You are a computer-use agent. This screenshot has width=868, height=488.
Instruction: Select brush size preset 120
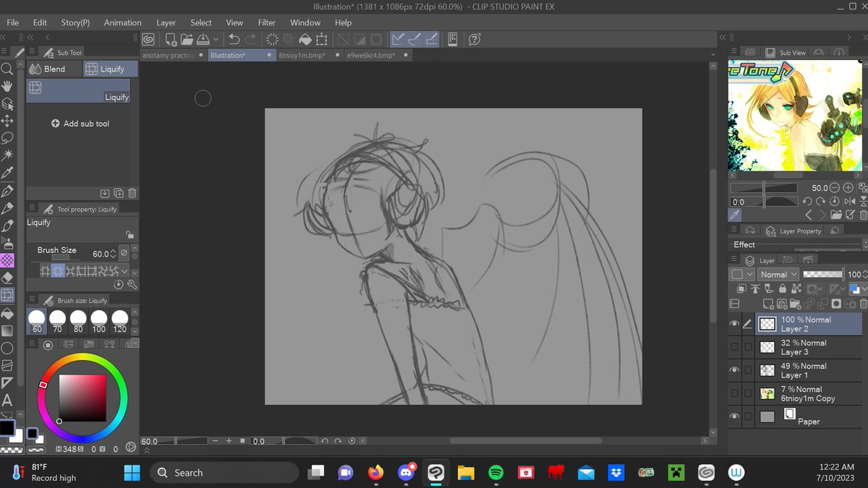coord(120,322)
